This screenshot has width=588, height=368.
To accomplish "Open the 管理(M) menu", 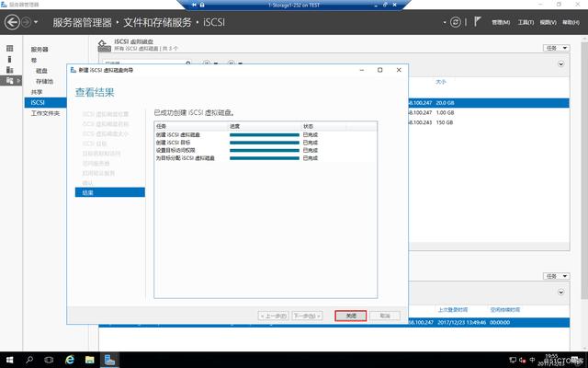I will click(501, 22).
